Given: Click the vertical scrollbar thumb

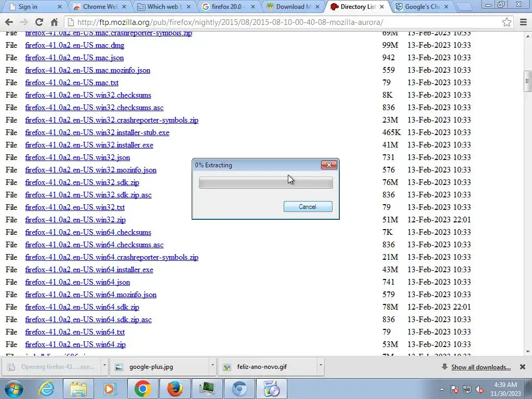Looking at the screenshot, I should coord(527,81).
